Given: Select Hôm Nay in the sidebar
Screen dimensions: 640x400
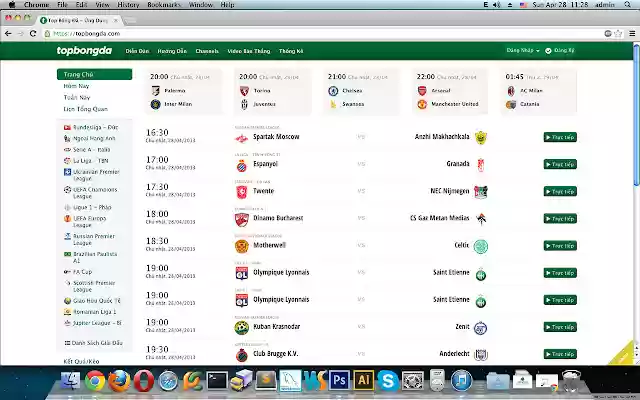Looking at the screenshot, I should click(x=76, y=86).
